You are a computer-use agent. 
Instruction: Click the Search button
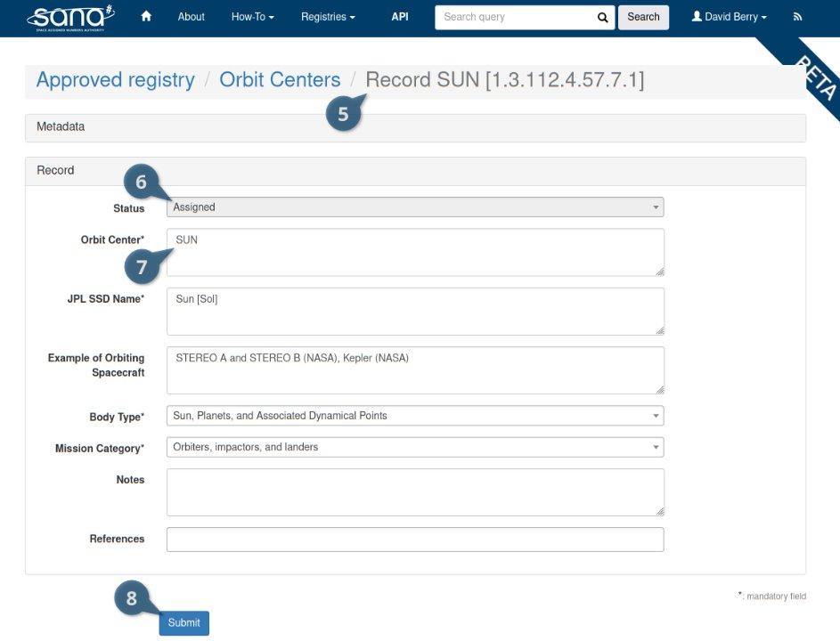(x=643, y=17)
